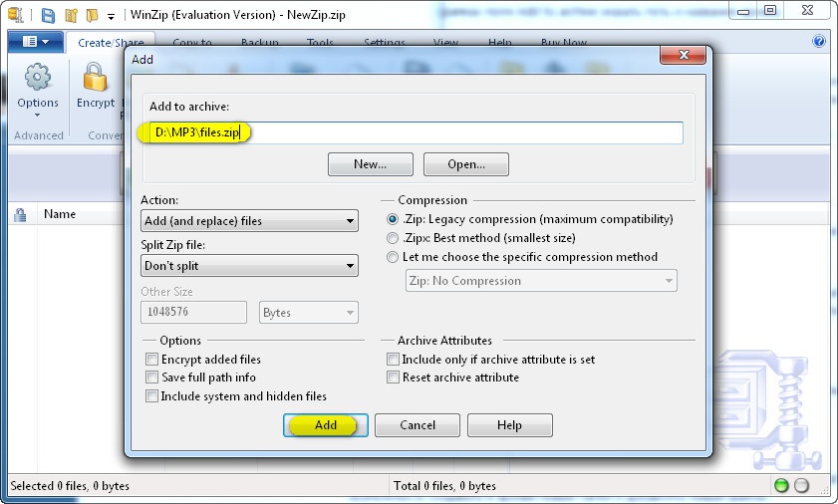This screenshot has width=838, height=504.
Task: Click the Encrypt padlock icon in ribbon
Action: 95,77
